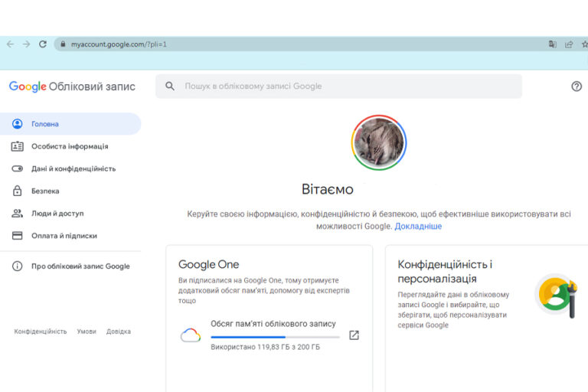Click the bookmark star icon

(585, 44)
